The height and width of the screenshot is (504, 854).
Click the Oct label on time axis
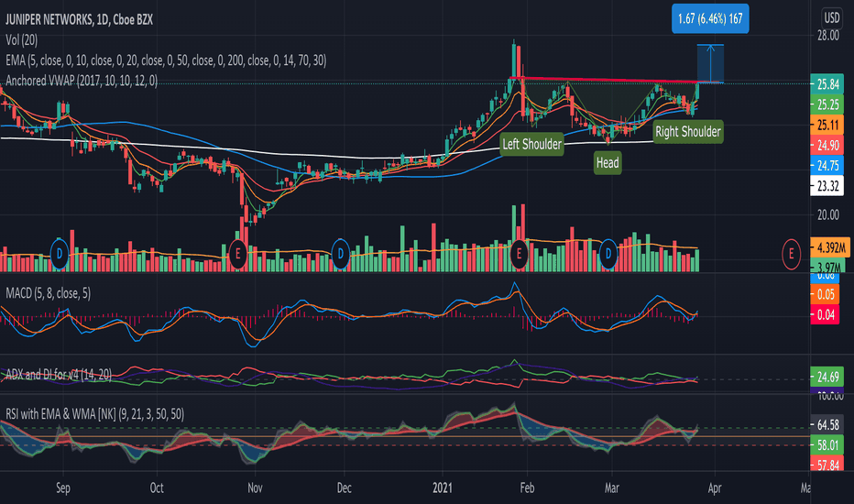pyautogui.click(x=157, y=488)
